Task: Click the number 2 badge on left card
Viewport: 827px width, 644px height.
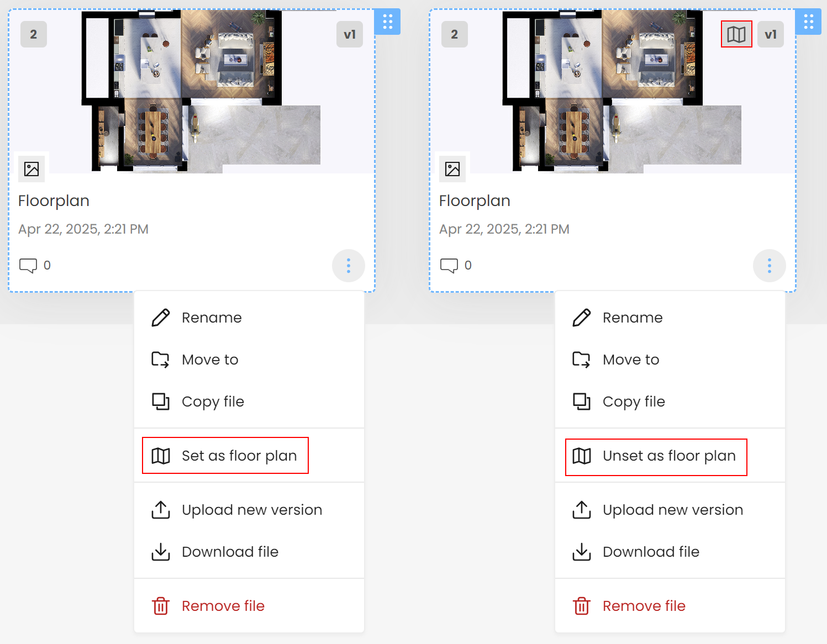Action: click(x=34, y=34)
